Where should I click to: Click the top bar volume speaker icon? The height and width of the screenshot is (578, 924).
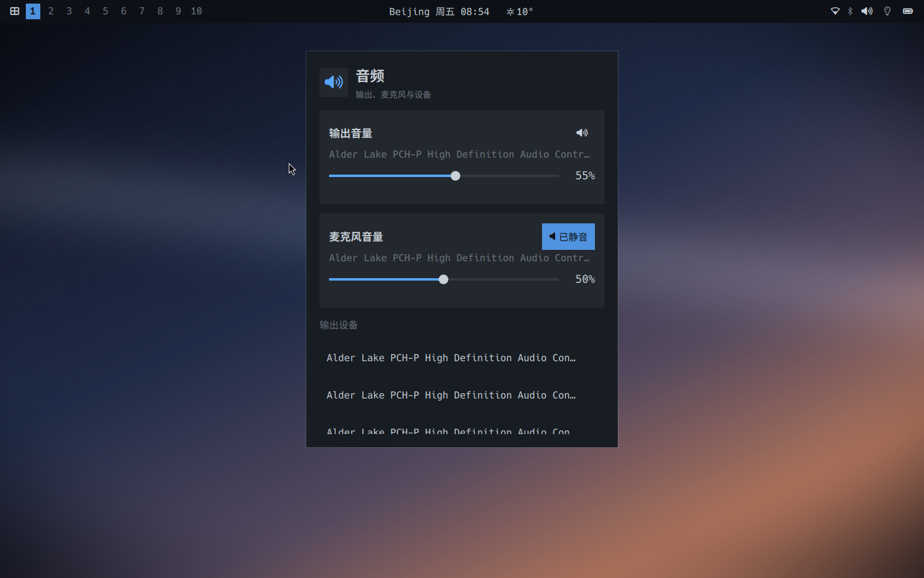867,11
